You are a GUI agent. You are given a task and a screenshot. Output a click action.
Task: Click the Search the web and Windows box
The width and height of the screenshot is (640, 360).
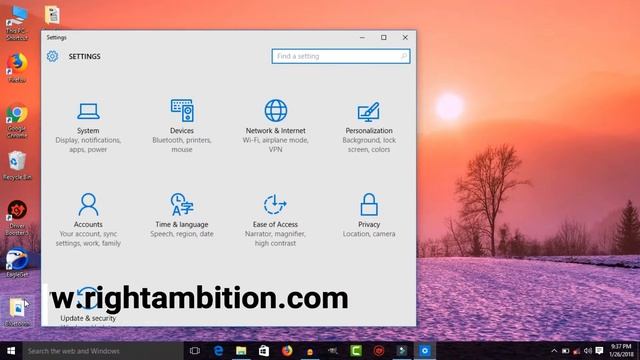103,351
